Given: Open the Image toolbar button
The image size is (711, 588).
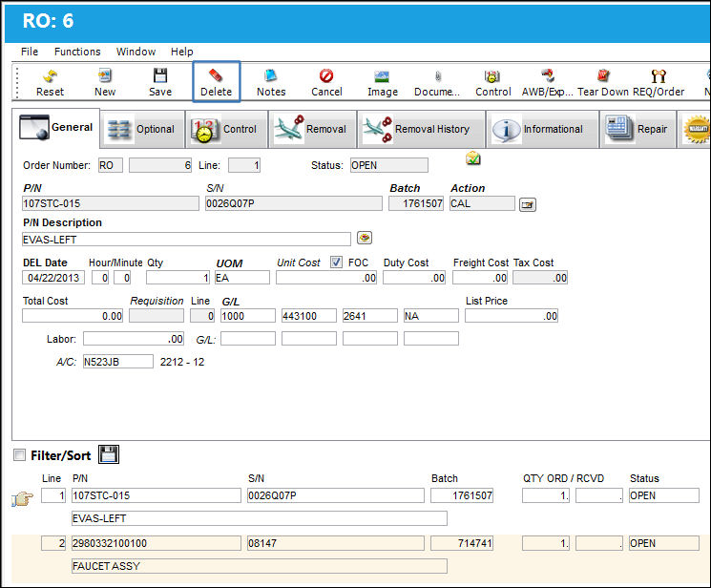Looking at the screenshot, I should [383, 83].
